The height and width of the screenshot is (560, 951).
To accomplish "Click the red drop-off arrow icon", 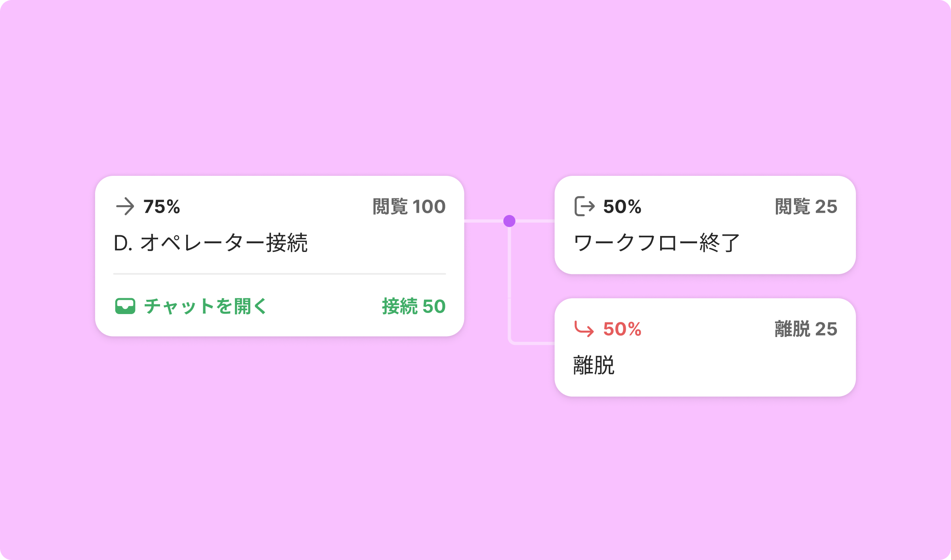I will [584, 329].
